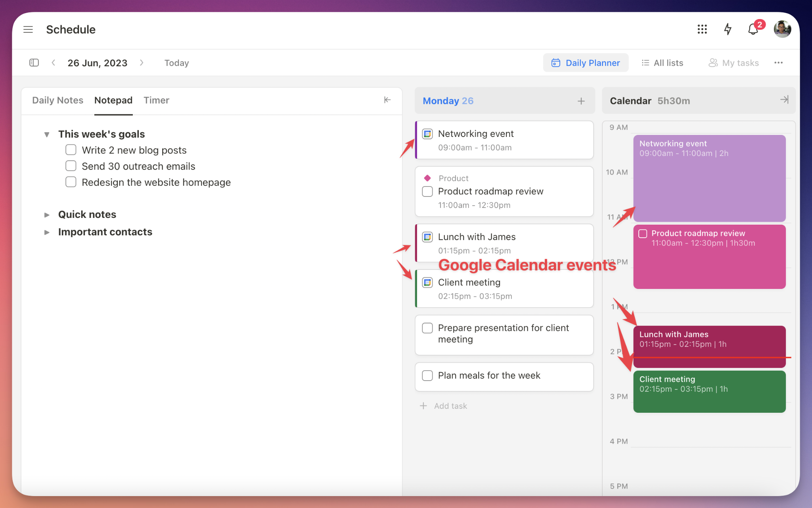Click the sidebar toggle icon
The width and height of the screenshot is (812, 508).
coord(34,62)
